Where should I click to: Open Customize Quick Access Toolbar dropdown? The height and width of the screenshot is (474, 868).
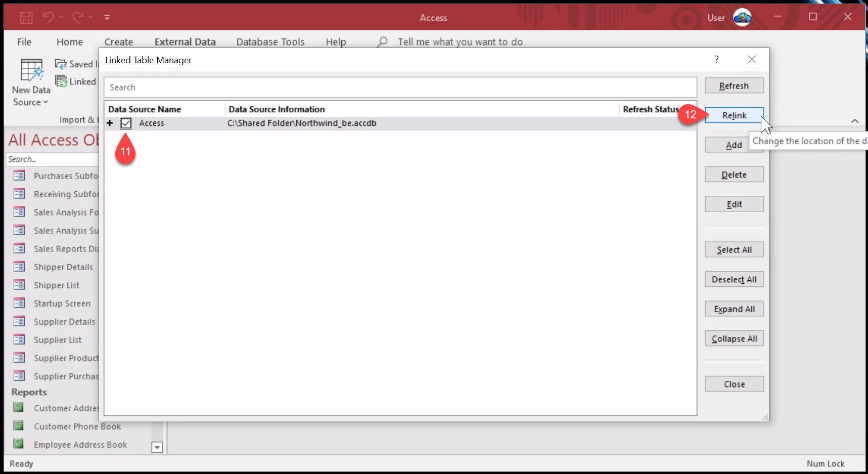107,17
